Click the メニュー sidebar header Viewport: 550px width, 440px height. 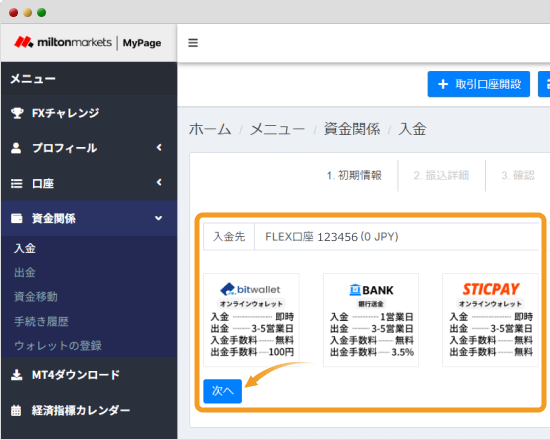[x=33, y=79]
